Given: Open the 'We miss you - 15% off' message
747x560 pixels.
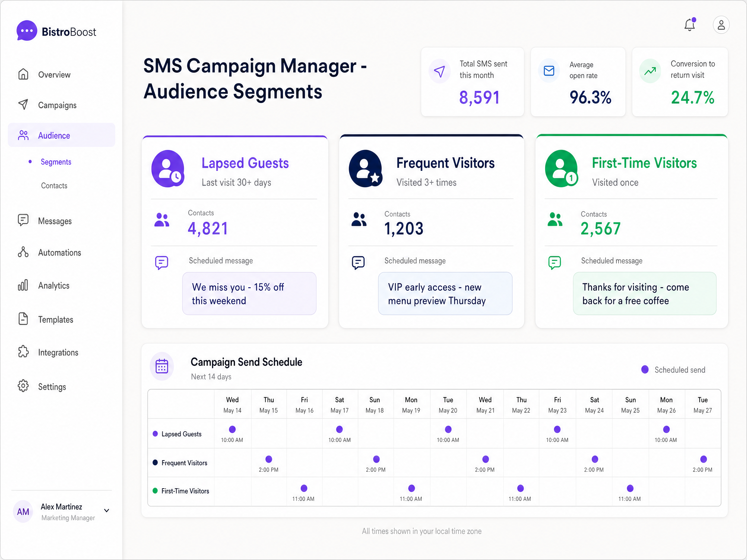Looking at the screenshot, I should pos(249,293).
